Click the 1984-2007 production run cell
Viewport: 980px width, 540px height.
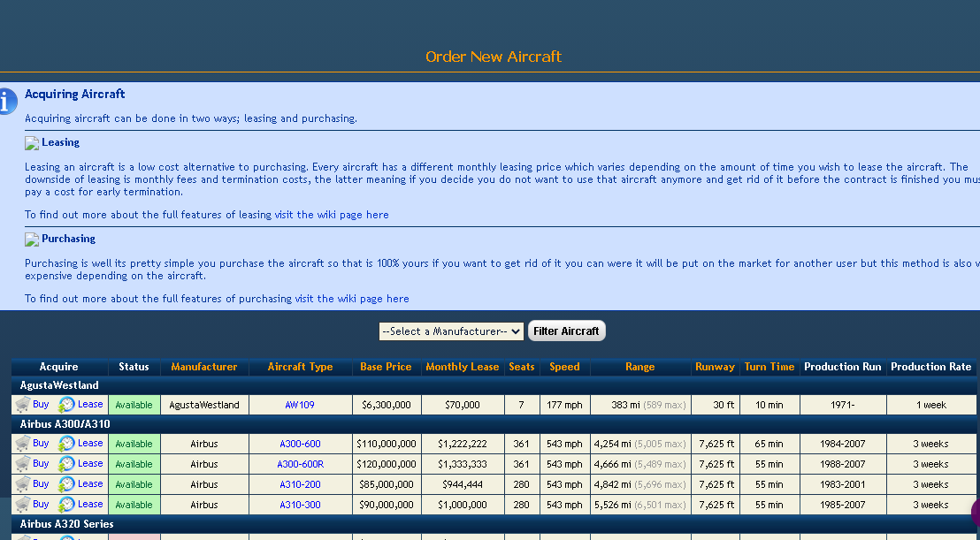click(843, 444)
